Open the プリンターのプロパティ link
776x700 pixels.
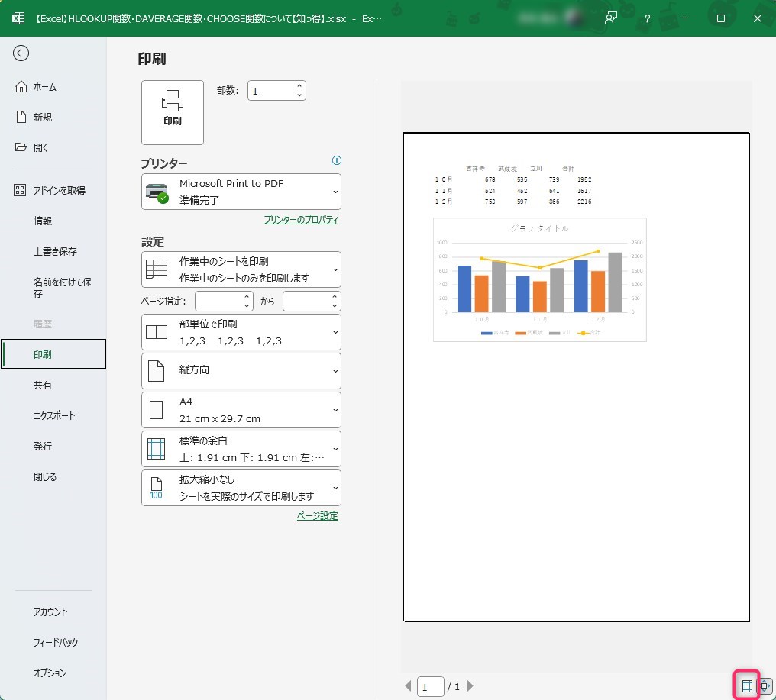click(x=300, y=220)
